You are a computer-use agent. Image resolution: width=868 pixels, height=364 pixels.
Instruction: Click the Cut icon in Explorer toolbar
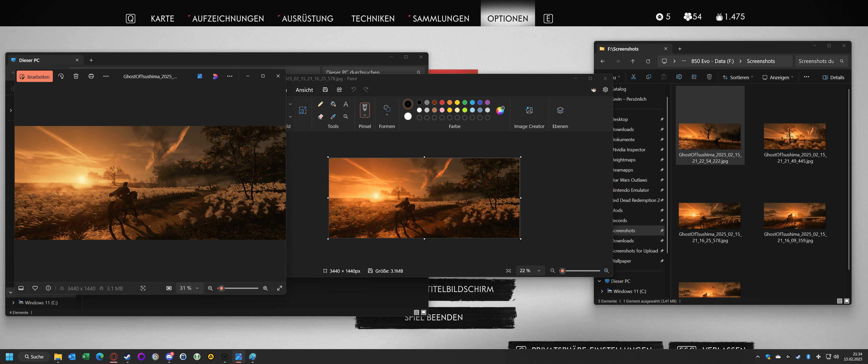click(x=634, y=77)
